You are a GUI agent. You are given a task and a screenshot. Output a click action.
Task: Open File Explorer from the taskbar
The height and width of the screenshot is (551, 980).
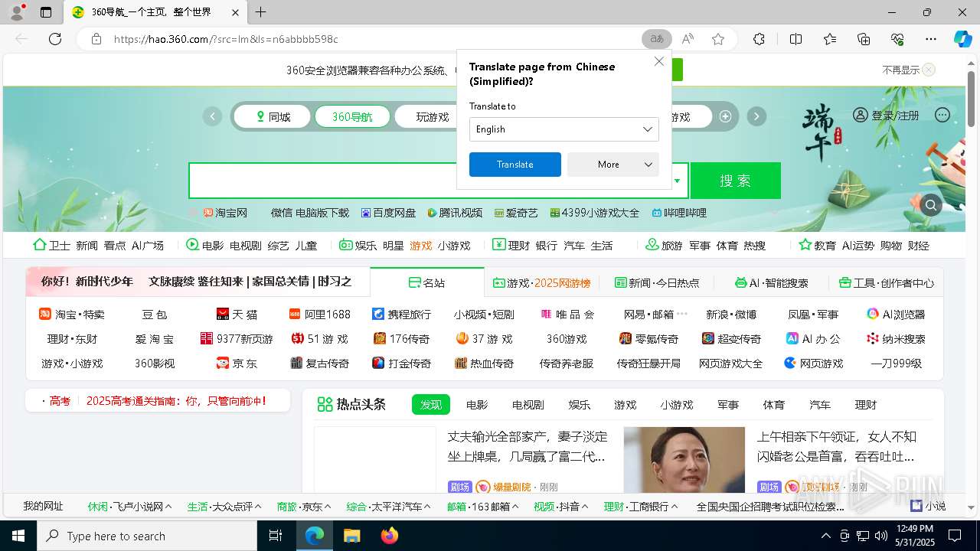click(351, 536)
